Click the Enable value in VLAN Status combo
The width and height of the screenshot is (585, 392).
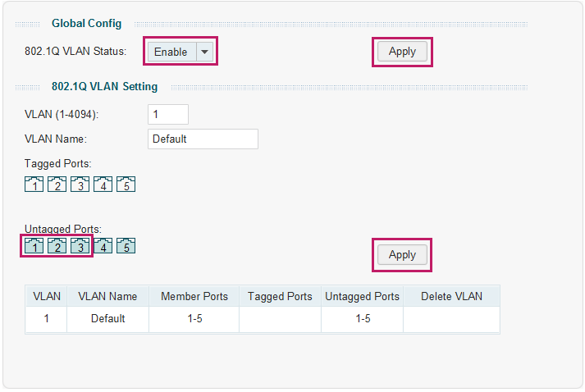coord(172,52)
